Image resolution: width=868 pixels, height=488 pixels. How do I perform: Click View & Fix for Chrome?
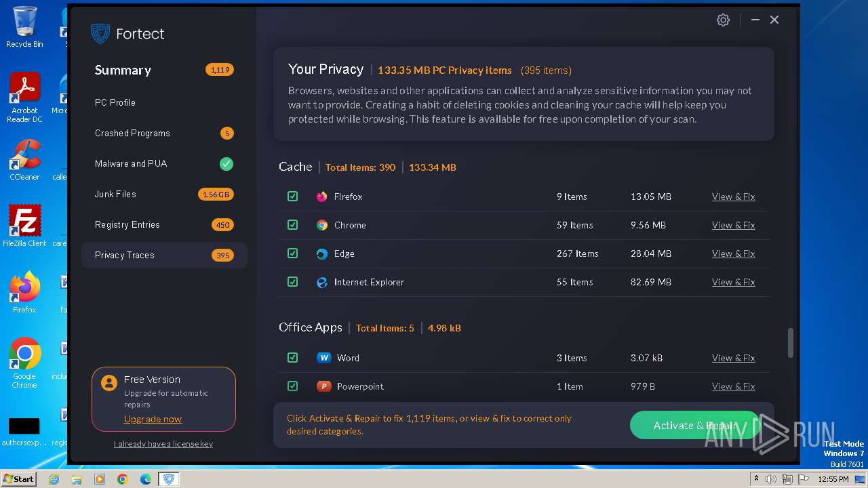click(x=733, y=225)
